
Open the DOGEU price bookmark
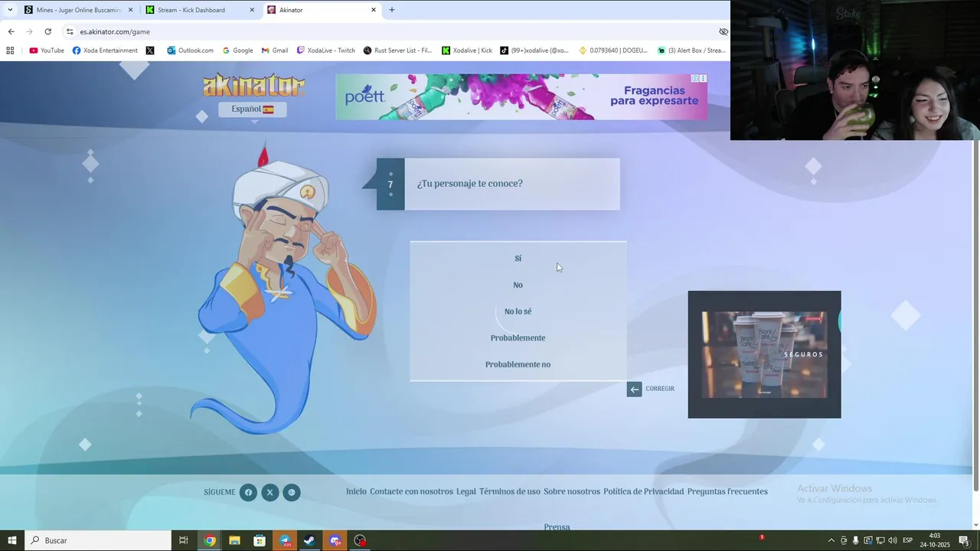tap(612, 51)
